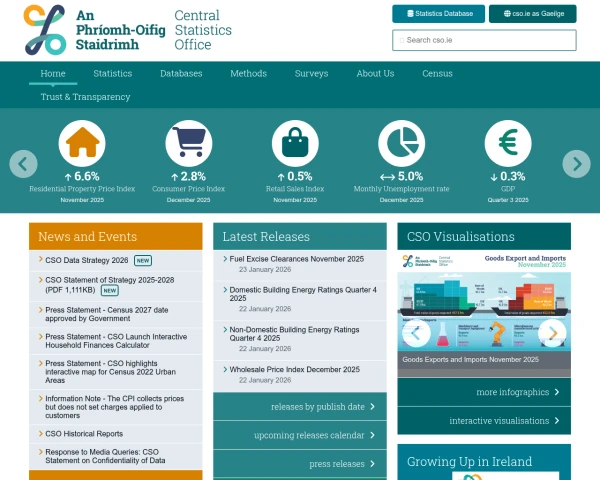Viewport: 600px width, 480px height.
Task: Open the Consumer Price Index shopping cart icon
Action: click(189, 143)
